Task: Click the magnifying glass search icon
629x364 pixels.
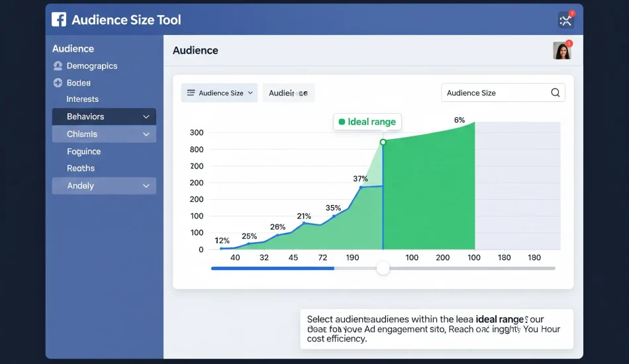Action: pos(555,93)
